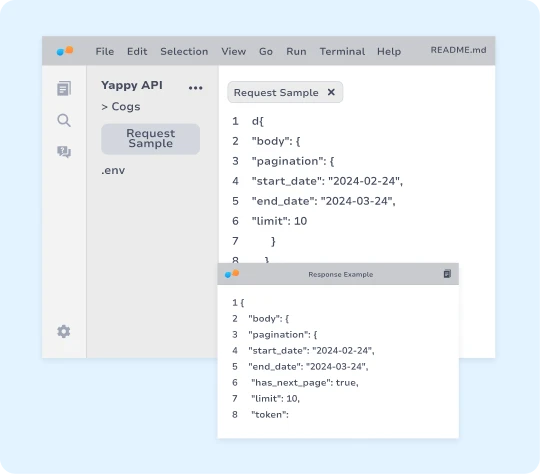Open the Yappy API three-dots menu
This screenshot has width=540, height=474.
click(196, 88)
